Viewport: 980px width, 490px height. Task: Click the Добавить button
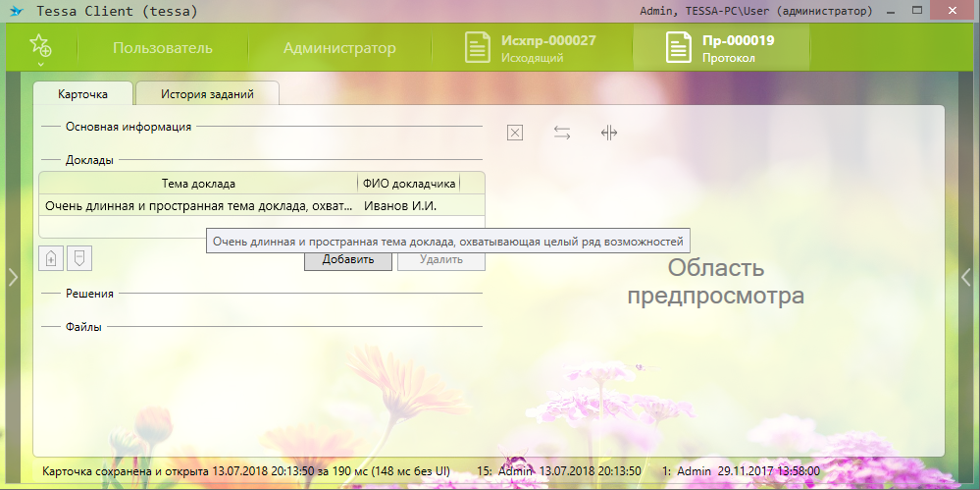coord(348,259)
